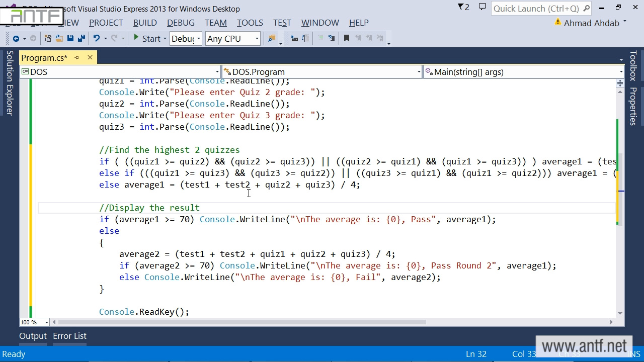Toggle the pin on Program.cs tab

(77, 58)
